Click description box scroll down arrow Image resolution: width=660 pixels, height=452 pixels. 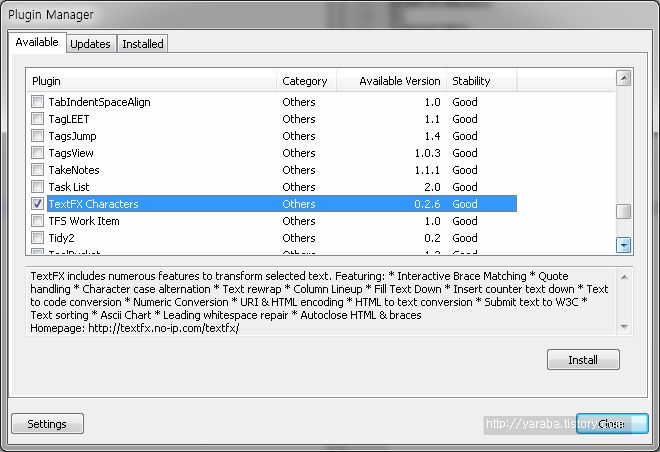pyautogui.click(x=624, y=327)
